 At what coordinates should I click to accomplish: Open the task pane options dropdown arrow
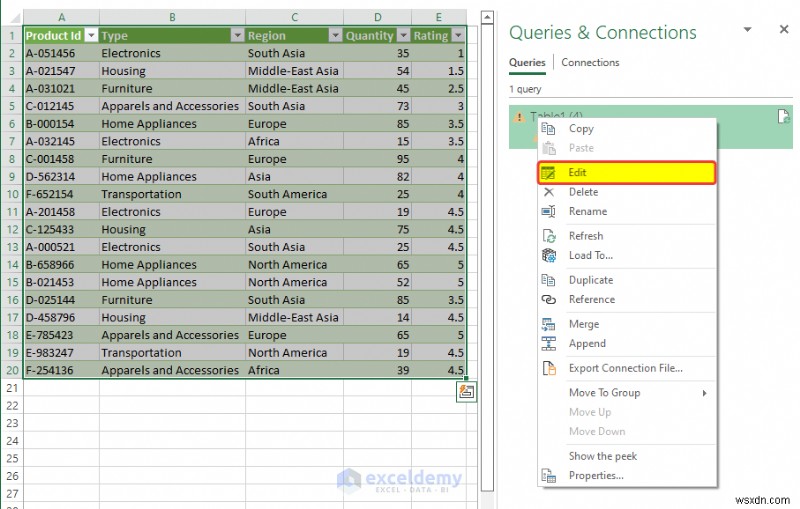coord(747,30)
